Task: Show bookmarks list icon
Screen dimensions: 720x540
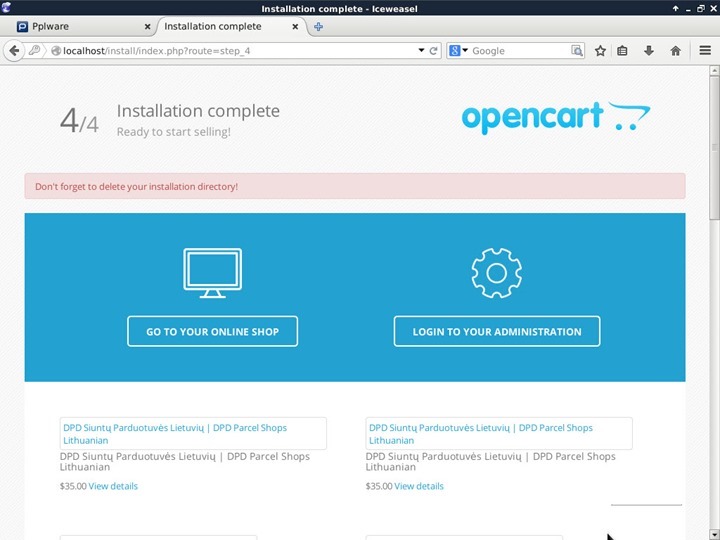Action: click(622, 51)
